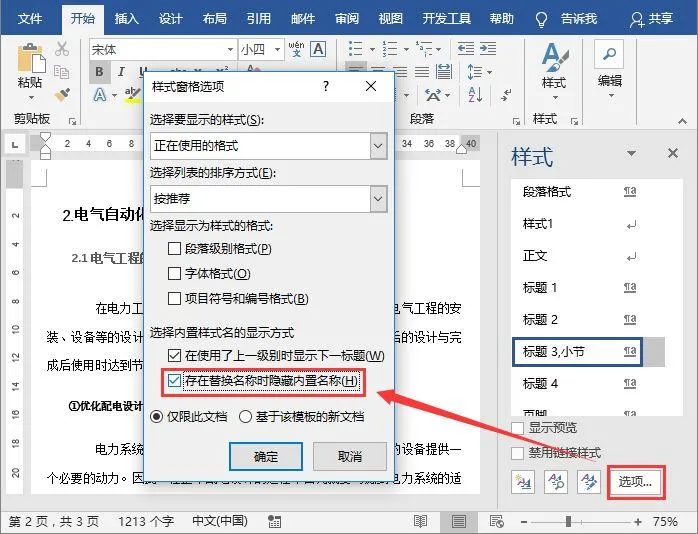Image resolution: width=698 pixels, height=534 pixels.
Task: Open the font size 小四 dropdown
Action: (277, 49)
